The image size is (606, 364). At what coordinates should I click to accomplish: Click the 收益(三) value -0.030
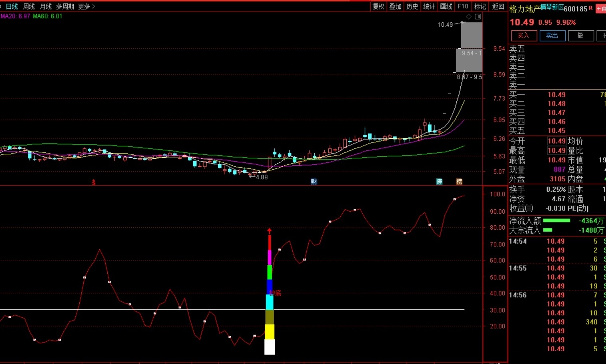555,209
